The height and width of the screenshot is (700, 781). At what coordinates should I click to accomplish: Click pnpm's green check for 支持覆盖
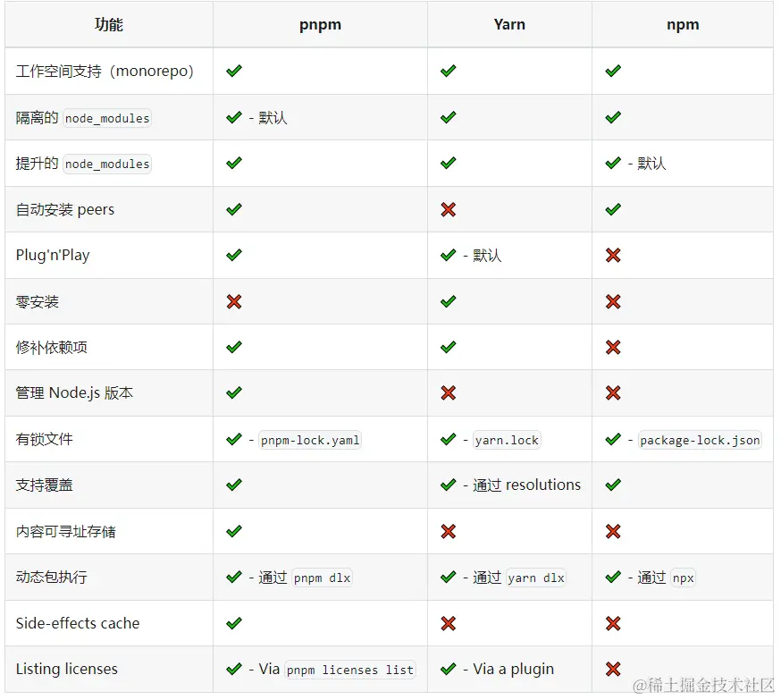coord(234,485)
